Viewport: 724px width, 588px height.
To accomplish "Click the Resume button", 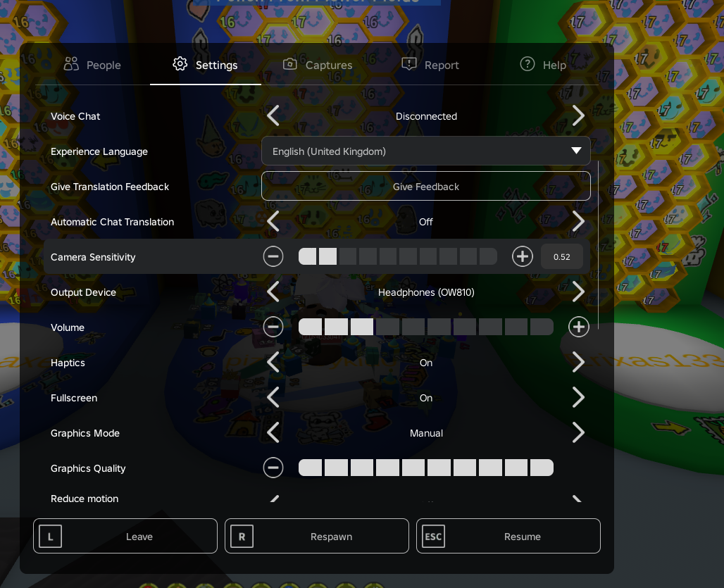I will pyautogui.click(x=508, y=536).
